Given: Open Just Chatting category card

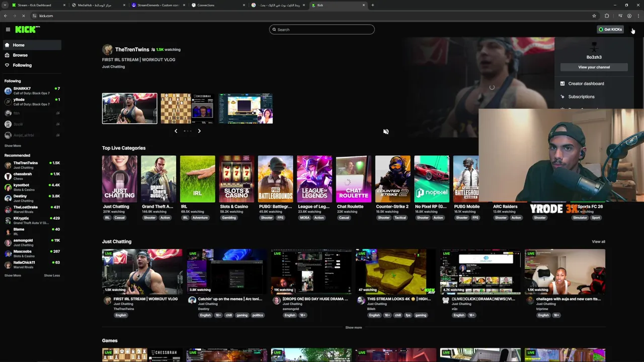Looking at the screenshot, I should point(120,179).
